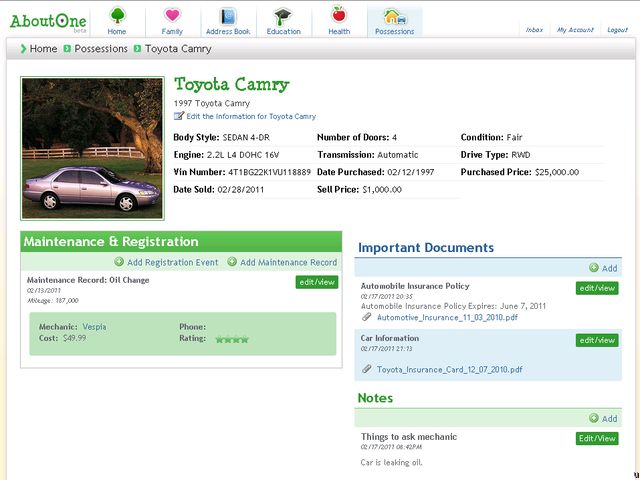Click the Mileage 187,000 text
Image resolution: width=640 pixels, height=480 pixels.
point(53,300)
